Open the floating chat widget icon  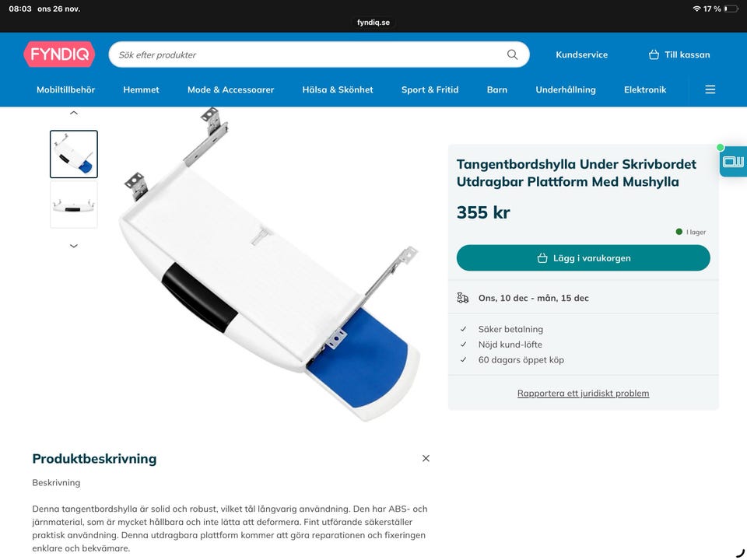pyautogui.click(x=733, y=162)
